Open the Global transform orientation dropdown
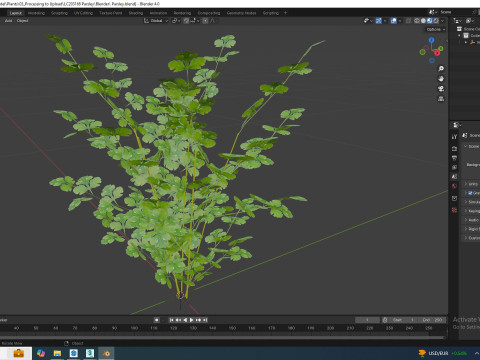The height and width of the screenshot is (360, 480). click(156, 21)
